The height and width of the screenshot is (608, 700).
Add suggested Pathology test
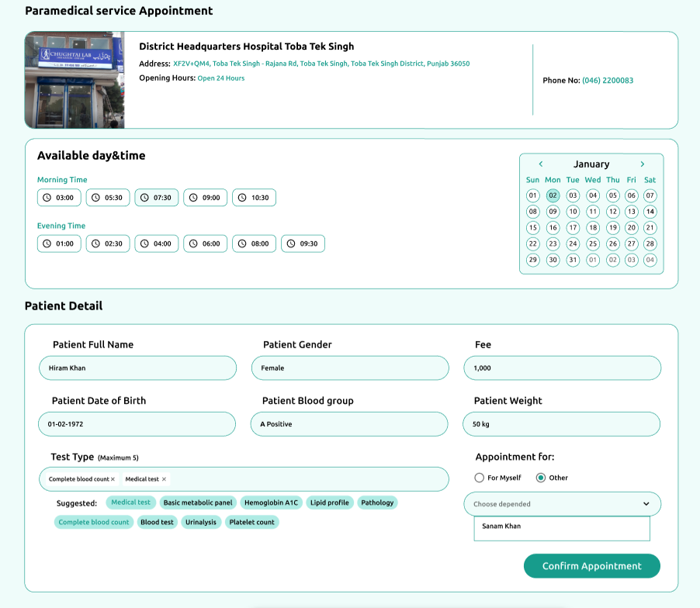pos(377,503)
